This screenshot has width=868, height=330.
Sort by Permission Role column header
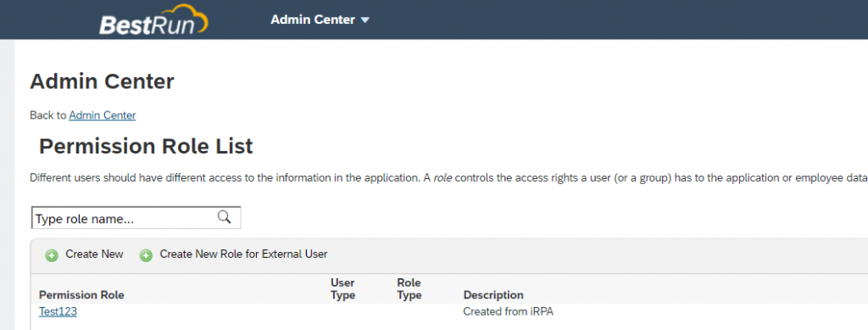(81, 295)
